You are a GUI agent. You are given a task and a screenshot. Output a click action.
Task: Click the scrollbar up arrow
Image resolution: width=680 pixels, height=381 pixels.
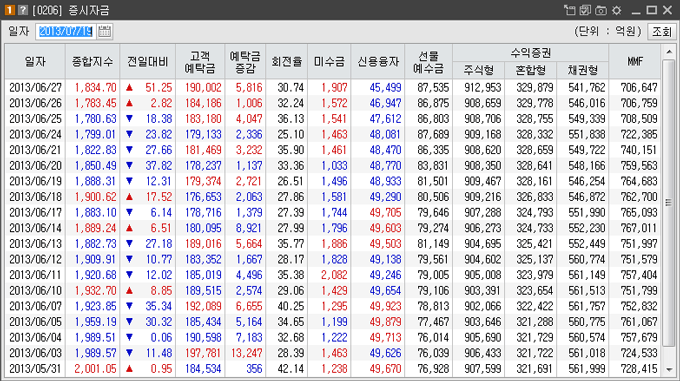[x=669, y=52]
